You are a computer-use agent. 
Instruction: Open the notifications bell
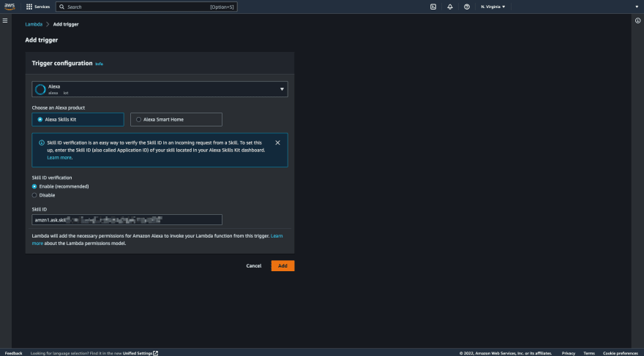point(450,7)
